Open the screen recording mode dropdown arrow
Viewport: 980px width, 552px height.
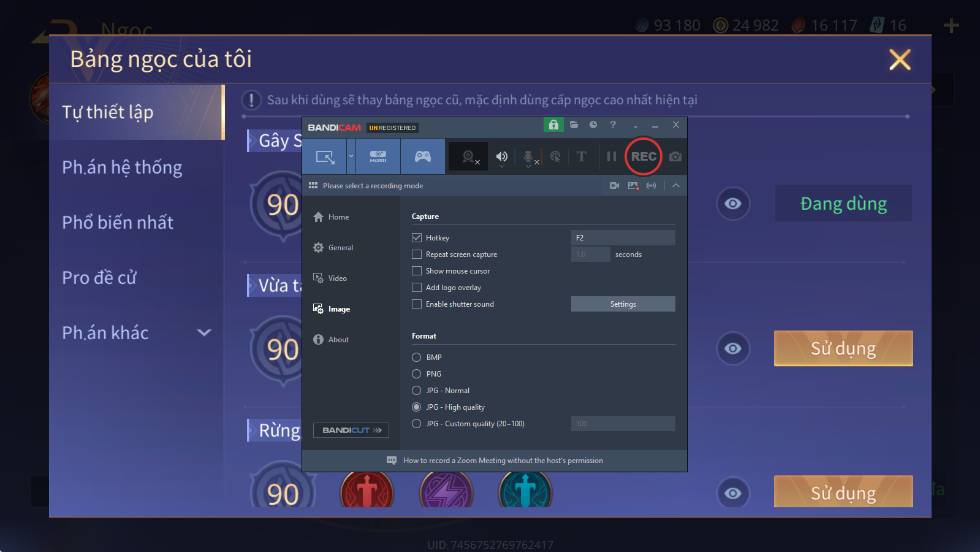[x=351, y=156]
